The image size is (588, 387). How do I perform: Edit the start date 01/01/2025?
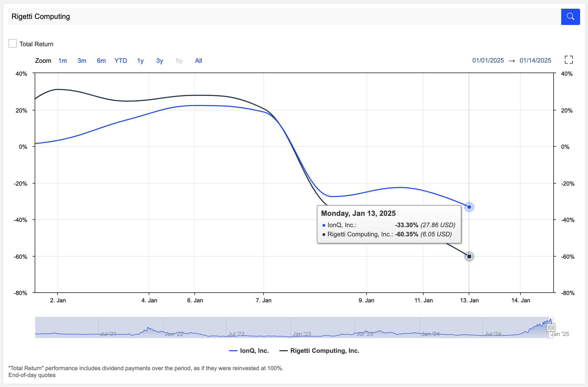pyautogui.click(x=488, y=60)
